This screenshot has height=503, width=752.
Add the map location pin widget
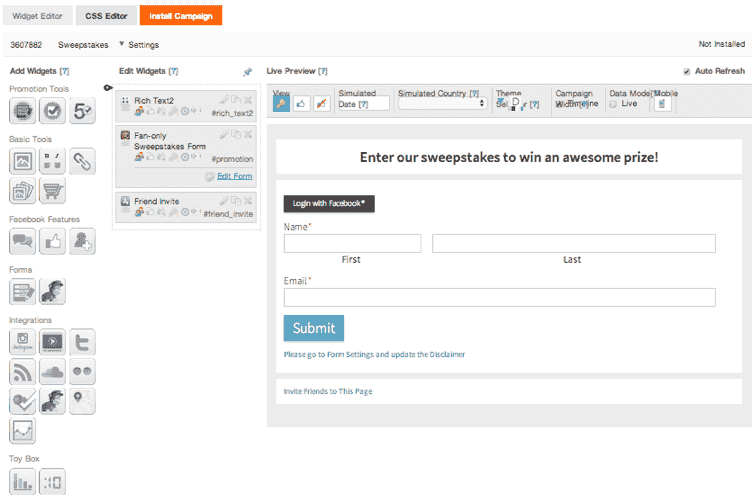(82, 401)
